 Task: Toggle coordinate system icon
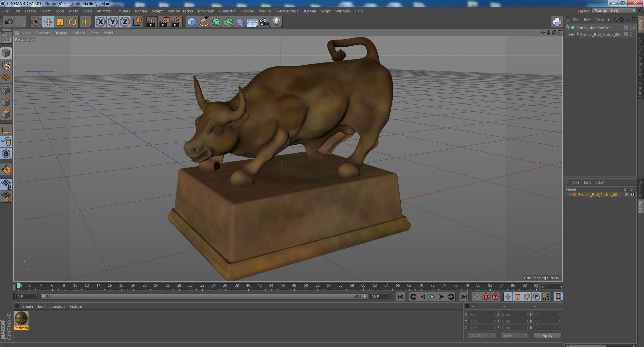point(137,22)
